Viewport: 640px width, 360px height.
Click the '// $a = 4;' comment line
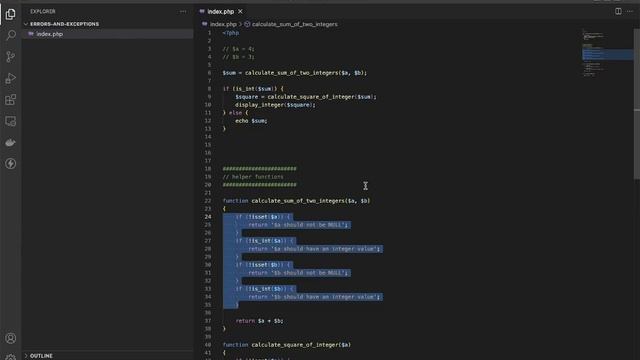pyautogui.click(x=238, y=49)
